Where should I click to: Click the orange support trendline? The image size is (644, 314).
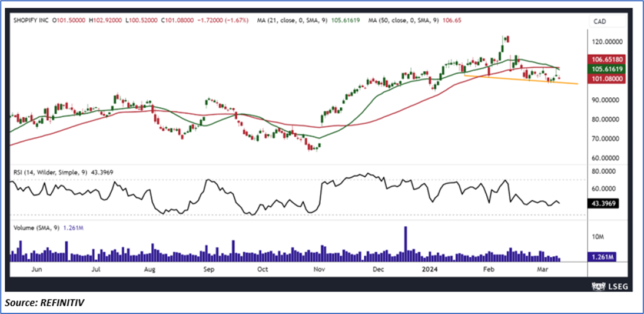tap(521, 80)
